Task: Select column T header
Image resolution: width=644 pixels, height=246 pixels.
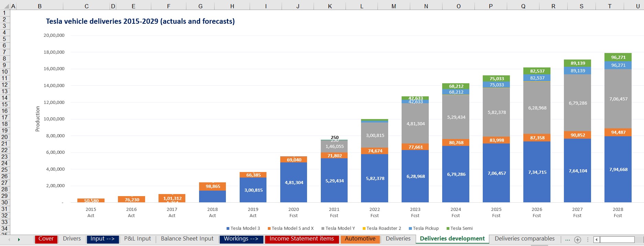Action: 610,6
